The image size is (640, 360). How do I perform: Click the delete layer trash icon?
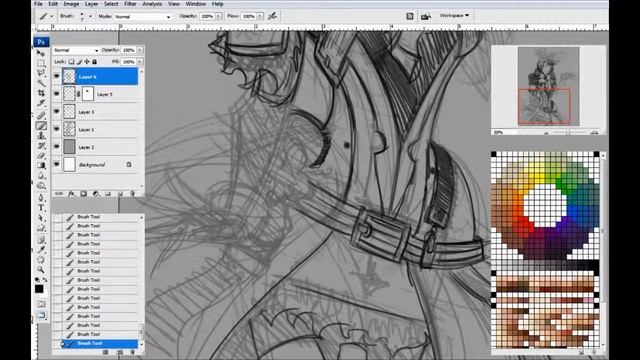pos(132,193)
